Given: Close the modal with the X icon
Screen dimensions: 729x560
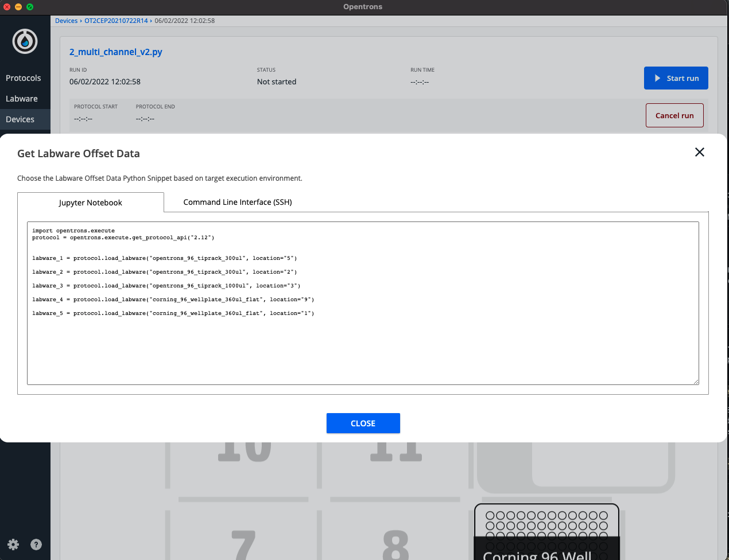Looking at the screenshot, I should click(699, 152).
